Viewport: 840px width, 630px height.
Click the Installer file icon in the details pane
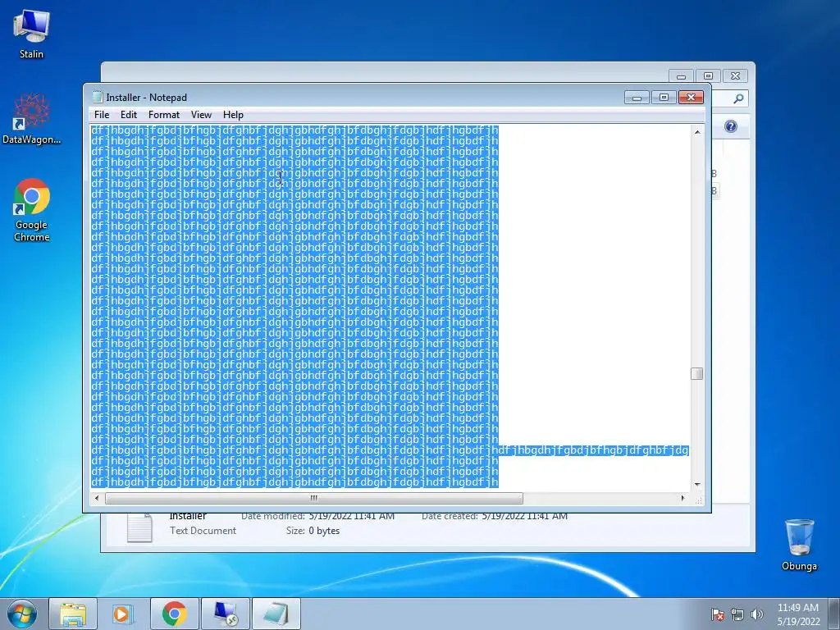coord(139,527)
